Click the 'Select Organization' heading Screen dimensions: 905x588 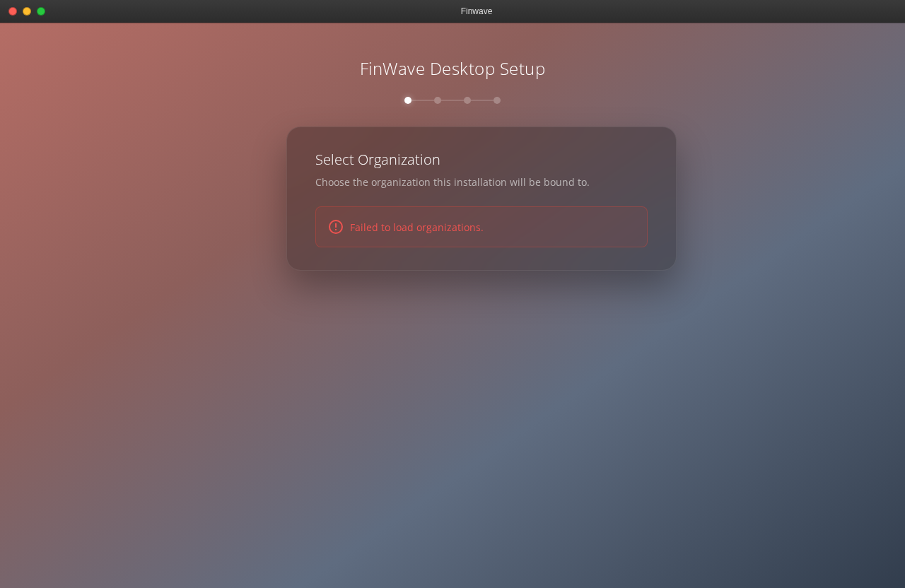click(x=378, y=160)
